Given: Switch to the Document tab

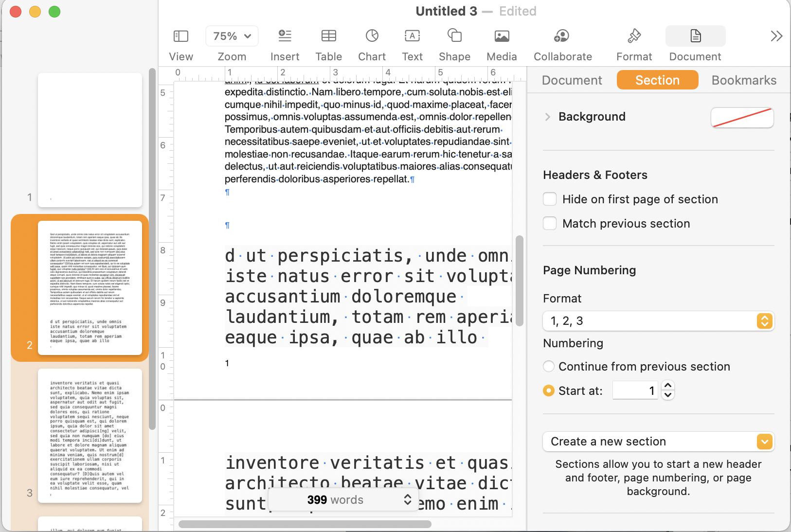Looking at the screenshot, I should point(572,80).
